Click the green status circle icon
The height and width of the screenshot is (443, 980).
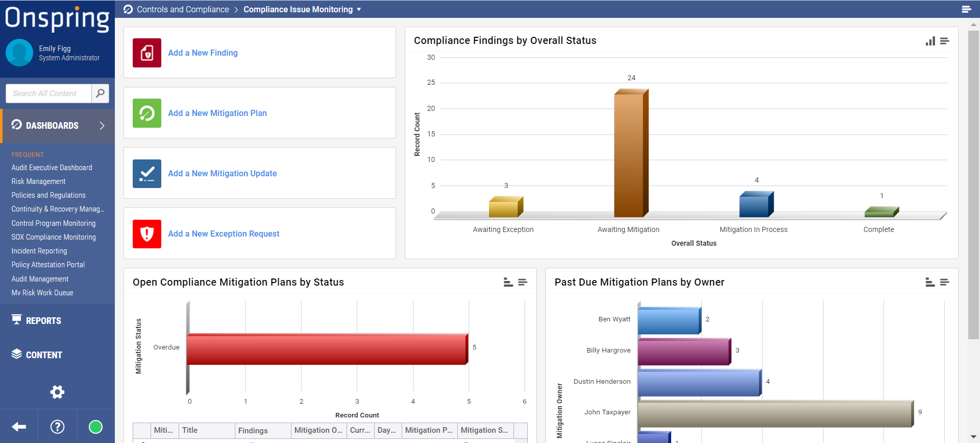point(95,427)
